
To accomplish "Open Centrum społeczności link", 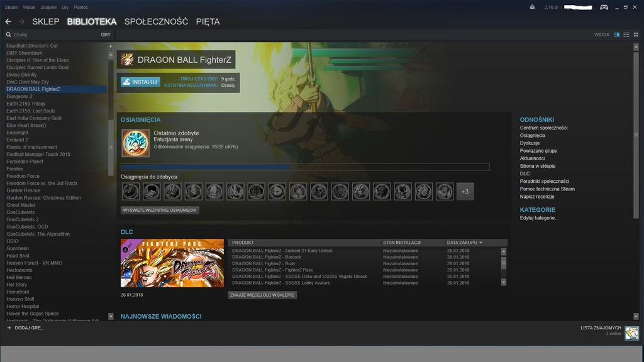I will (x=543, y=128).
